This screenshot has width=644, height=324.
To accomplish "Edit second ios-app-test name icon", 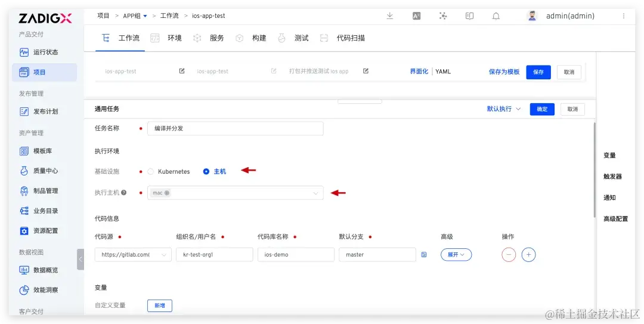I will pos(274,71).
